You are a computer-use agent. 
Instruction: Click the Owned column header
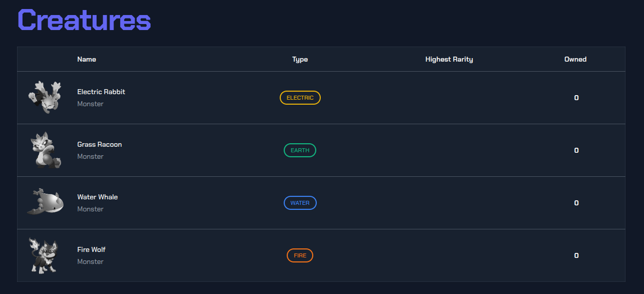575,59
